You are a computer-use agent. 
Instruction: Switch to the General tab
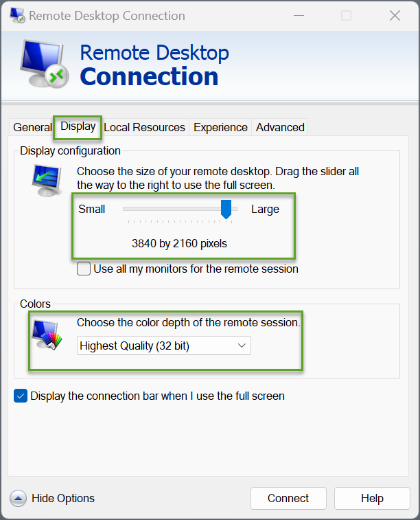[32, 127]
